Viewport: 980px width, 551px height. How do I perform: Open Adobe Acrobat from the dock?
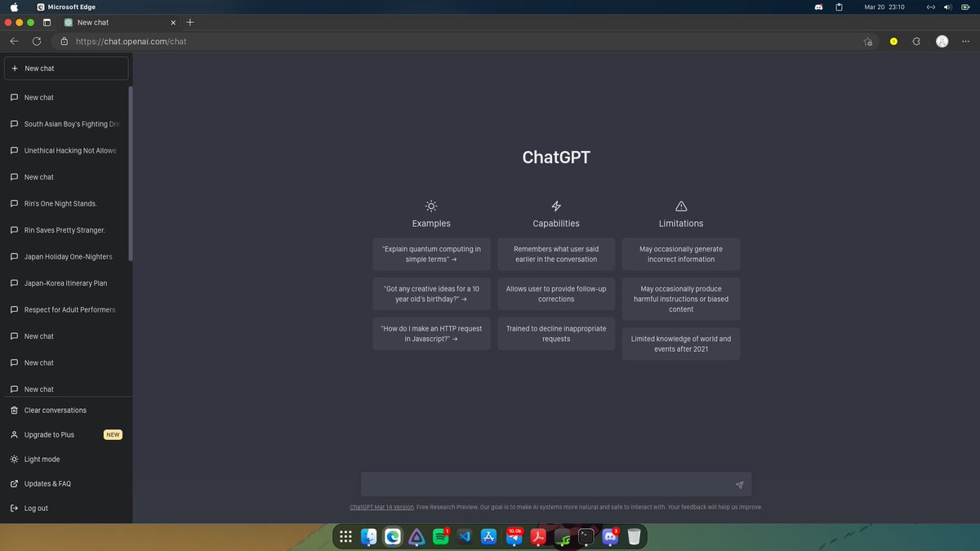[x=538, y=536]
